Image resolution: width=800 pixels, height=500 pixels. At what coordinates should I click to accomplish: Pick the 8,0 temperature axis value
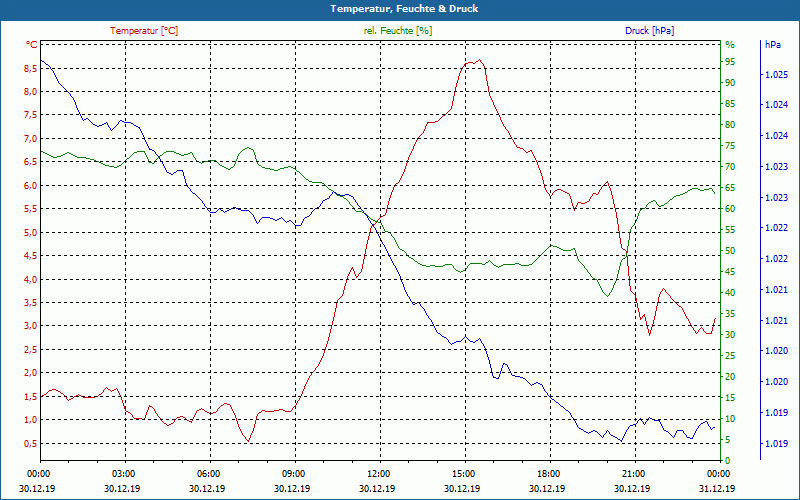pyautogui.click(x=31, y=92)
